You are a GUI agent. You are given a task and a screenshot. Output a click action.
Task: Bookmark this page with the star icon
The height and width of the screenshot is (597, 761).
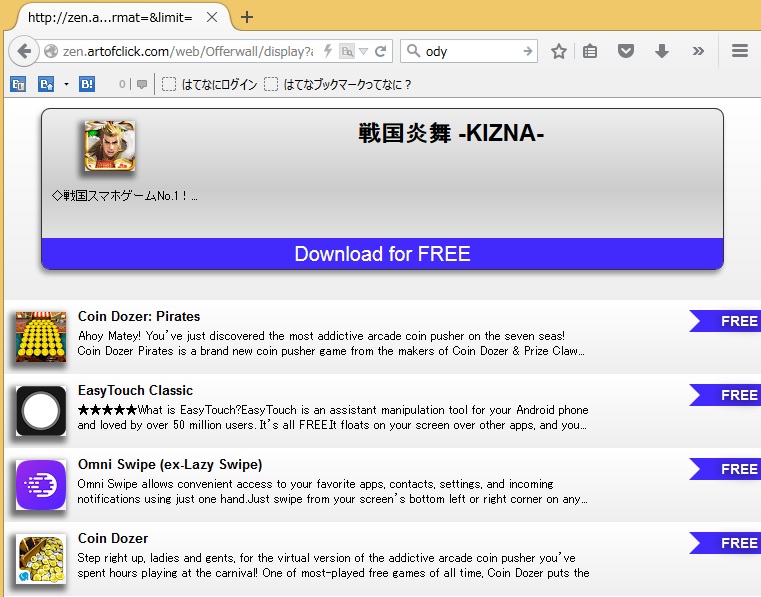(559, 51)
